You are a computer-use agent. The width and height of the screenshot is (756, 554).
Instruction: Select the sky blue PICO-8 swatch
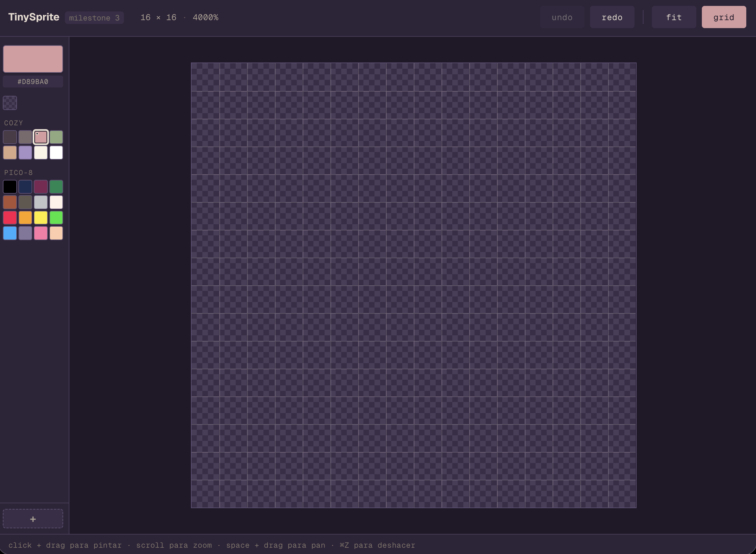(10, 233)
